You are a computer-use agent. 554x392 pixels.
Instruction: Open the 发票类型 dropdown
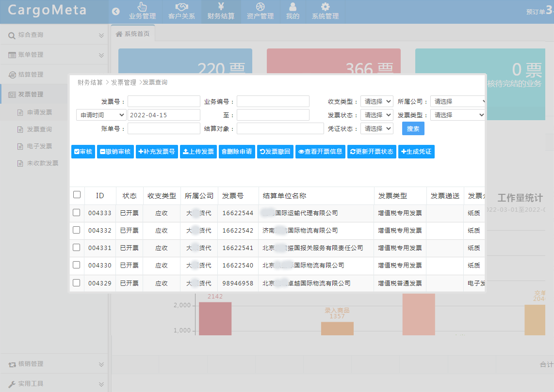click(457, 115)
